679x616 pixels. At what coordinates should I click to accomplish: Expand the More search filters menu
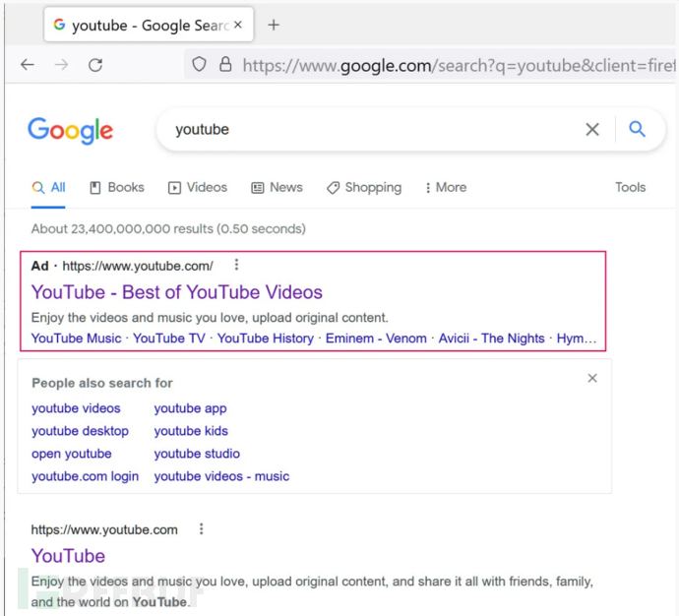446,187
